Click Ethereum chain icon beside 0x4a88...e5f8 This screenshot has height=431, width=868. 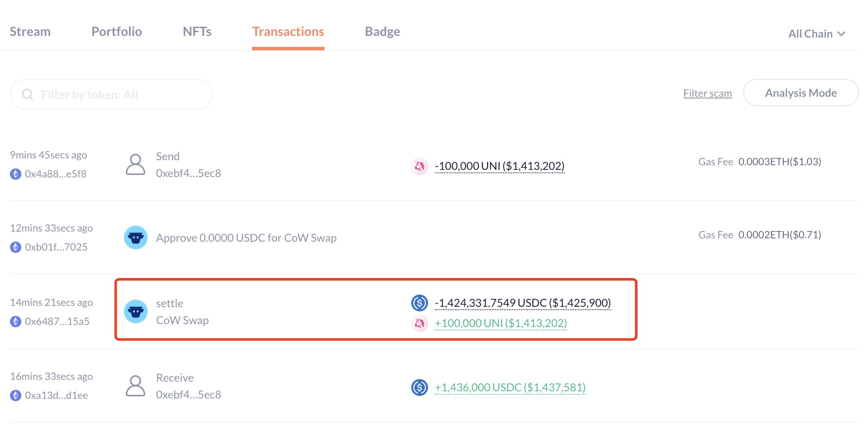16,174
